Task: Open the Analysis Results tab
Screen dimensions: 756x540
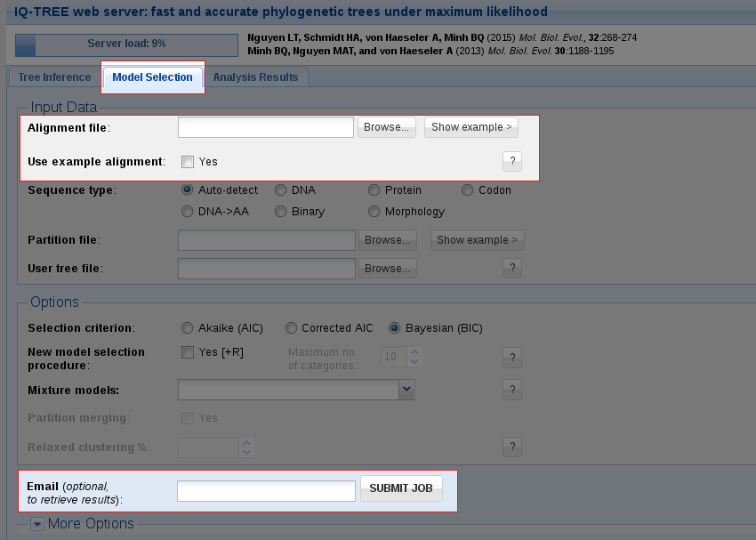Action: point(255,77)
